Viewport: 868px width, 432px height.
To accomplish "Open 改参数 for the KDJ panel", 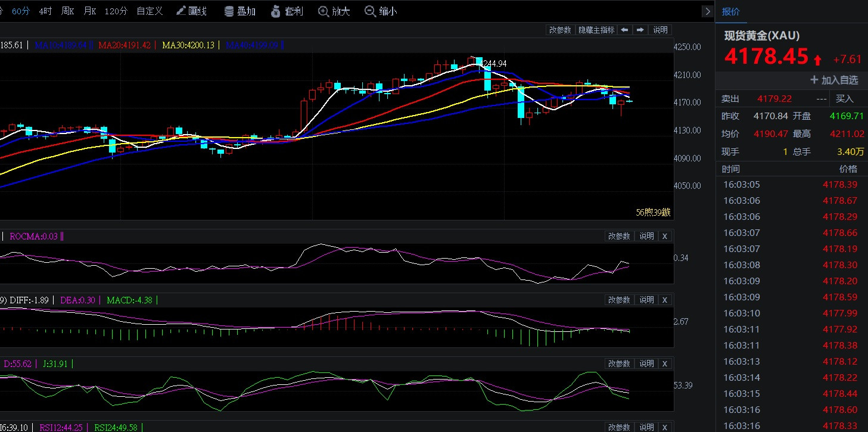I will pyautogui.click(x=619, y=363).
